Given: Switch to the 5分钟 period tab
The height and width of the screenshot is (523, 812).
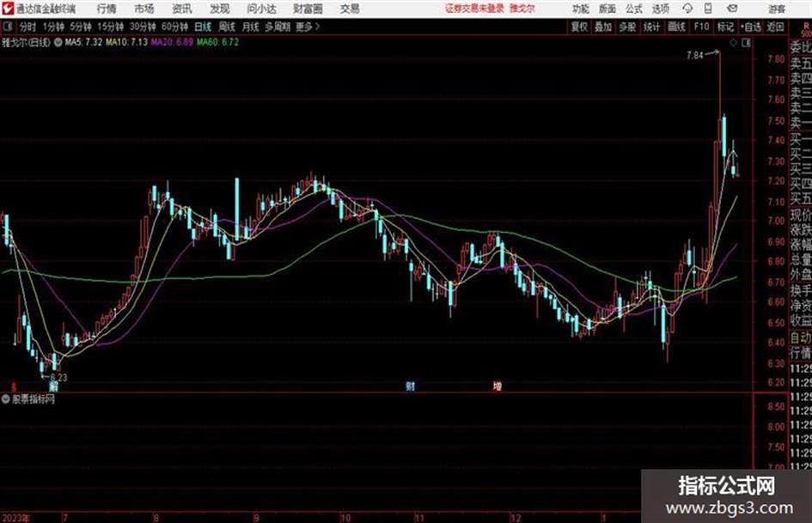Looking at the screenshot, I should 81,27.
